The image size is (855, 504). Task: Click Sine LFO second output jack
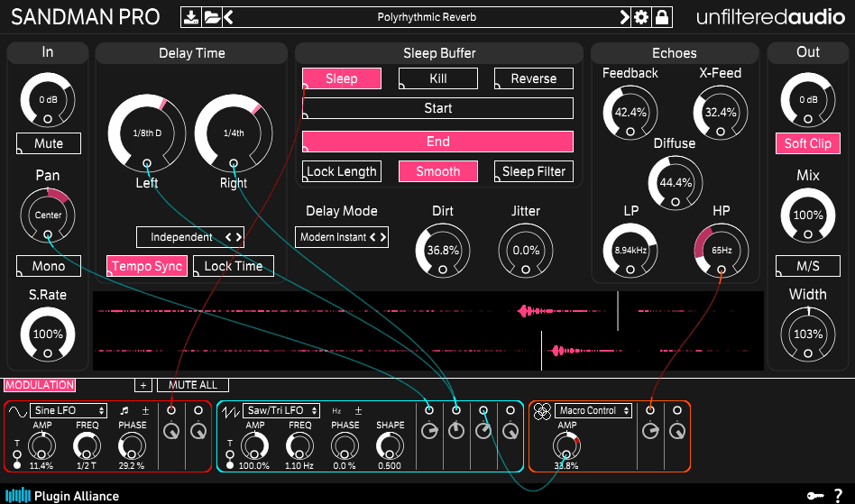(198, 410)
